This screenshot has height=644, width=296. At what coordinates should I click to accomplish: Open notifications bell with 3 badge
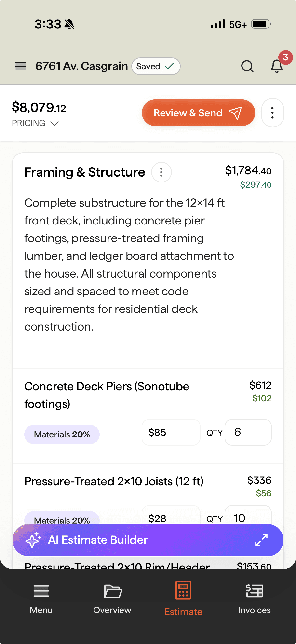click(x=277, y=66)
